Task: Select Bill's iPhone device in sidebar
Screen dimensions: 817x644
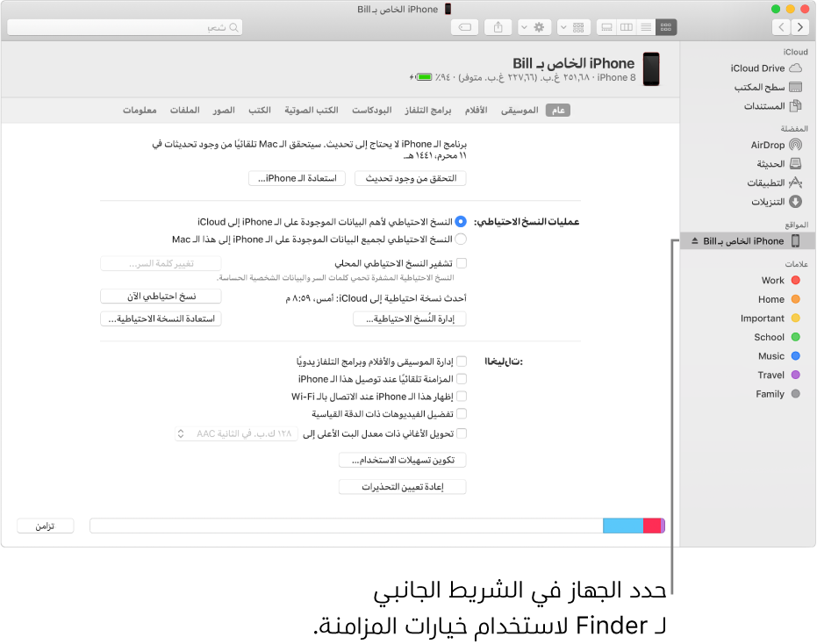Action: pyautogui.click(x=747, y=240)
